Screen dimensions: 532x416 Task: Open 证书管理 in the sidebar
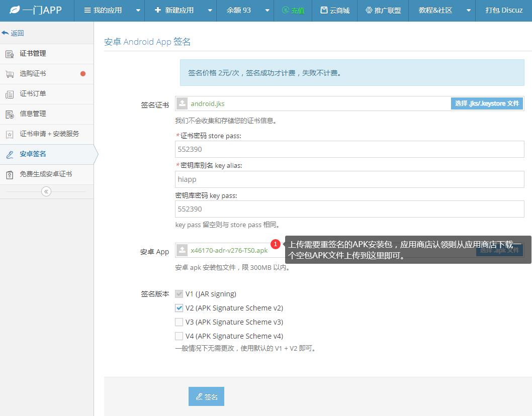[47, 54]
